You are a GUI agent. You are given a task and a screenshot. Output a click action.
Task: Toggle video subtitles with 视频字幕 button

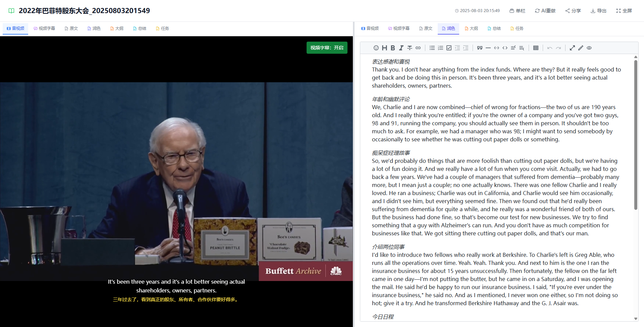tap(327, 48)
